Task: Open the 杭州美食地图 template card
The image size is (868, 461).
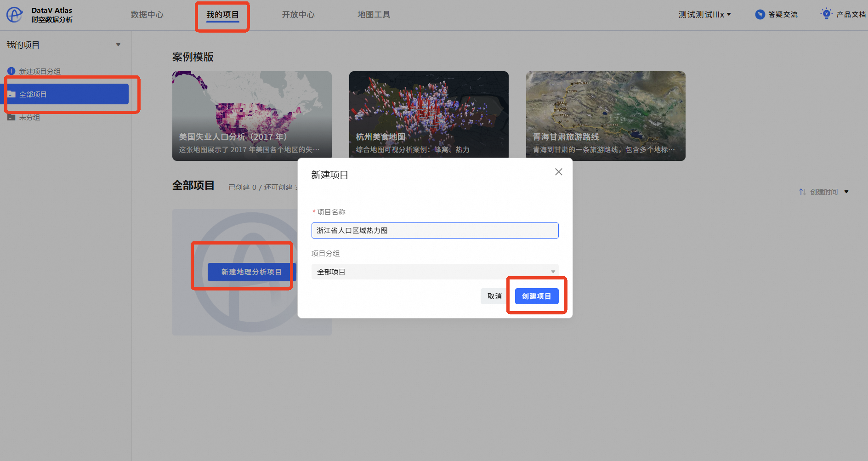Action: tap(429, 115)
